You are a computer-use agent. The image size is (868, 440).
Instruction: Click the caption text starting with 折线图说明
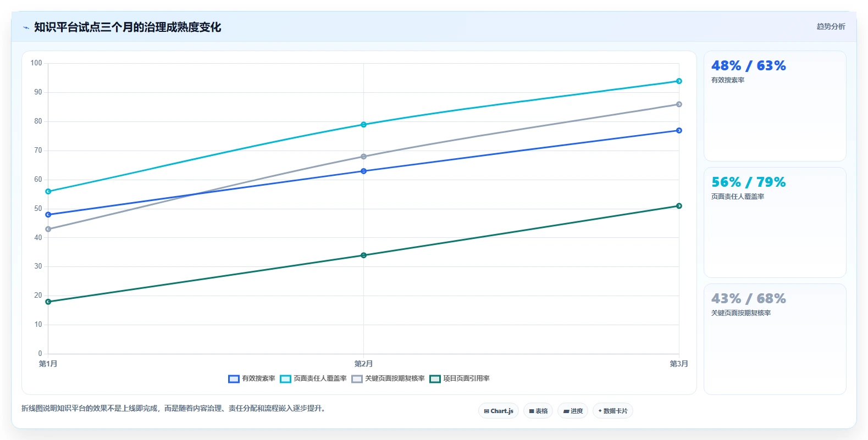tap(175, 408)
